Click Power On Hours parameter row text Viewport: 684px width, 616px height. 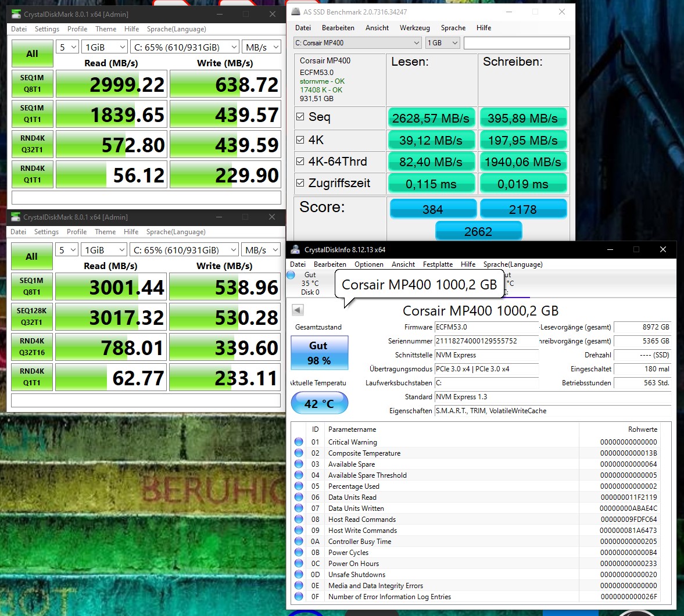tap(353, 563)
